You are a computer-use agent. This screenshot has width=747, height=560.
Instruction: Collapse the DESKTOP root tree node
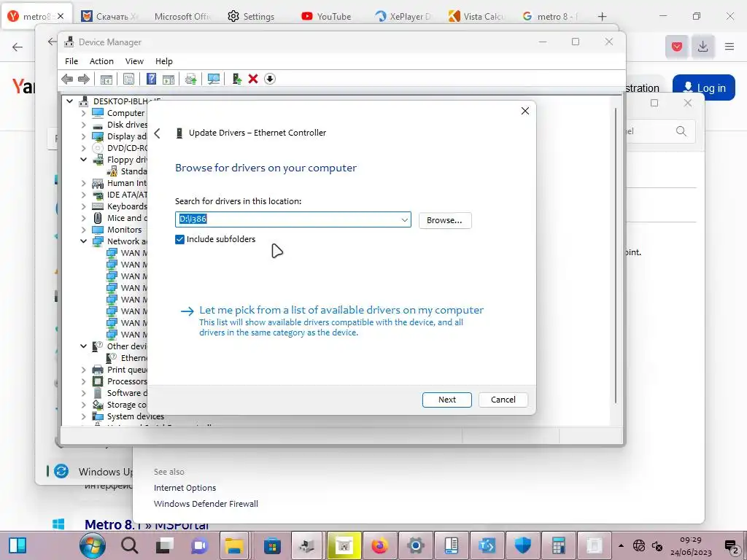coord(69,101)
